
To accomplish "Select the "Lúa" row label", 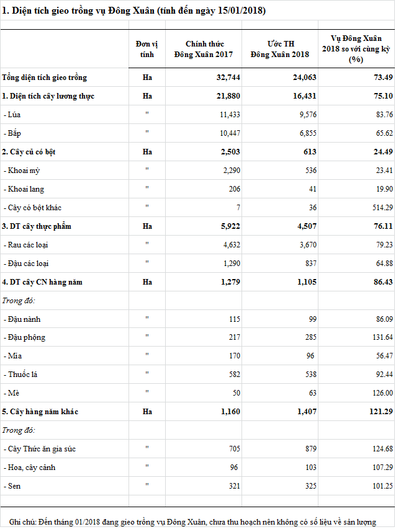I will 14,115.
